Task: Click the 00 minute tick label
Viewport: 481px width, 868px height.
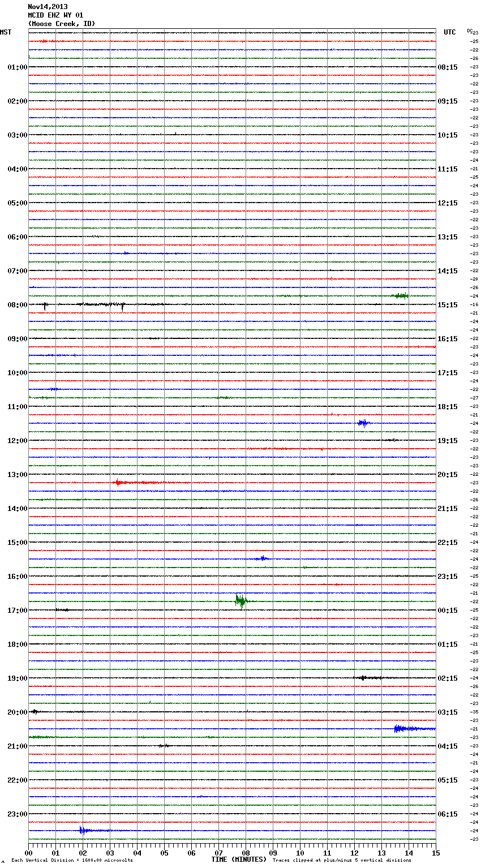Action: (28, 853)
